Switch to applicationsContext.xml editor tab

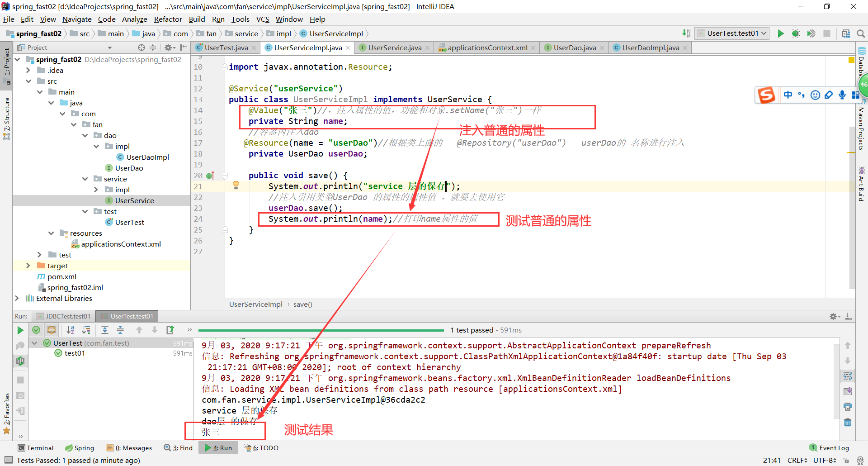(487, 48)
